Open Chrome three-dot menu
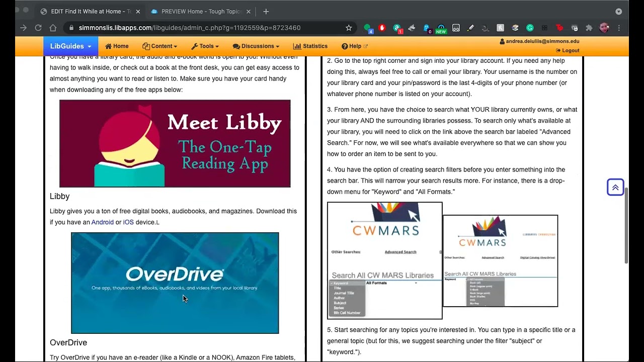 [619, 28]
